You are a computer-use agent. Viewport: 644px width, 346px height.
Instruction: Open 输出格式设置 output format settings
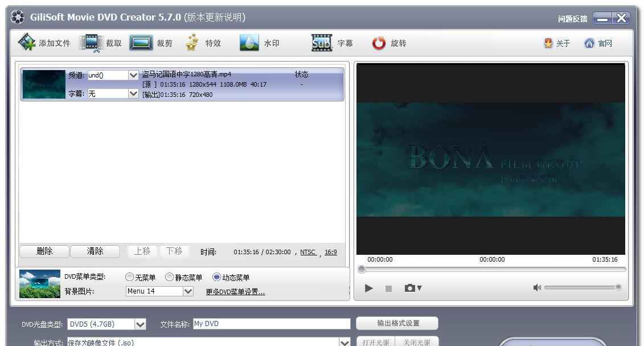pos(397,323)
